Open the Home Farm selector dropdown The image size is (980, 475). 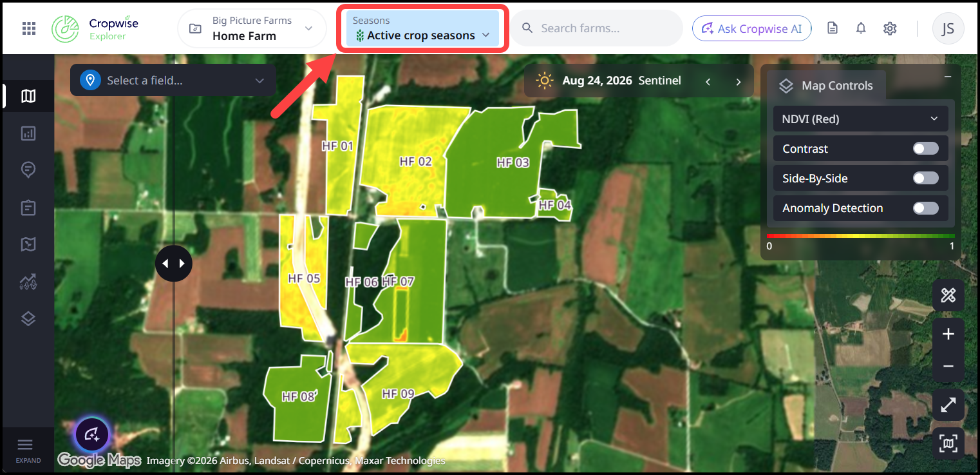(252, 28)
